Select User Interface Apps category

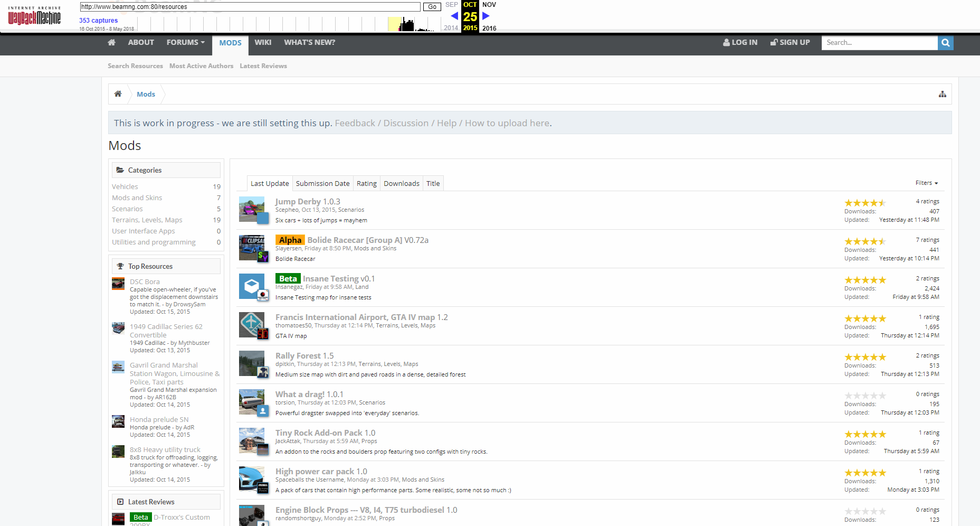(143, 231)
